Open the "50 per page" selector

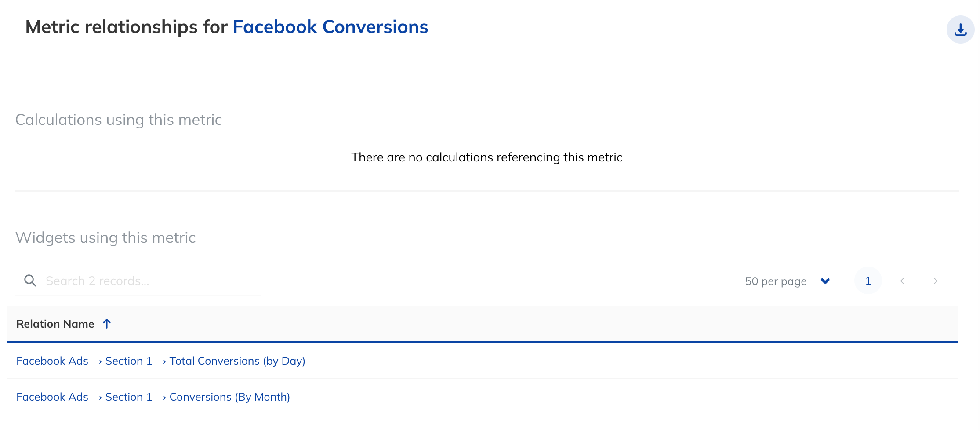(776, 281)
